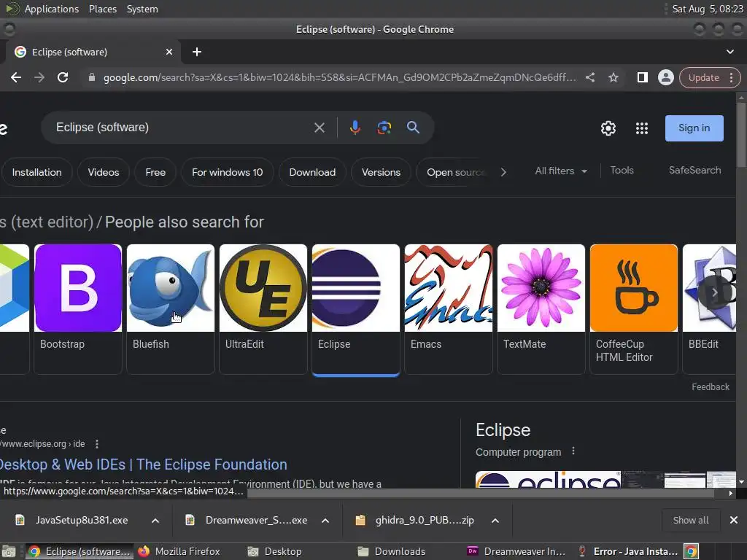Select the TextMate carousel card
Image resolution: width=747 pixels, height=560 pixels.
coord(541,309)
